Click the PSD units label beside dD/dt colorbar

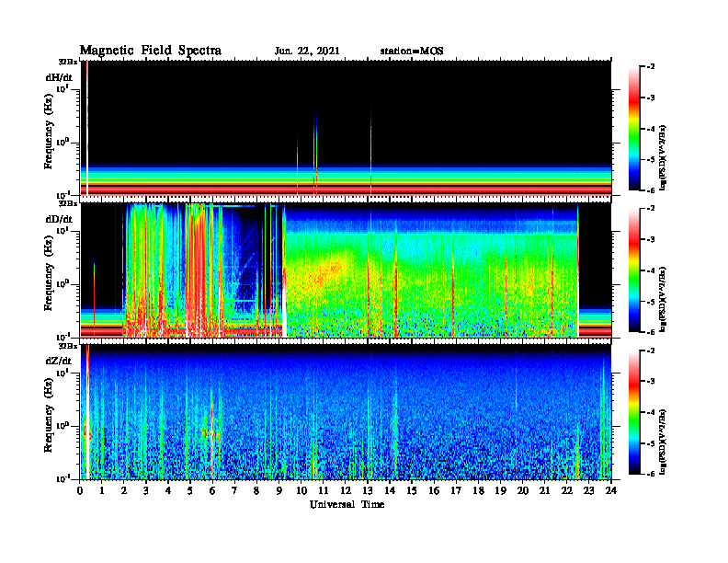click(662, 299)
